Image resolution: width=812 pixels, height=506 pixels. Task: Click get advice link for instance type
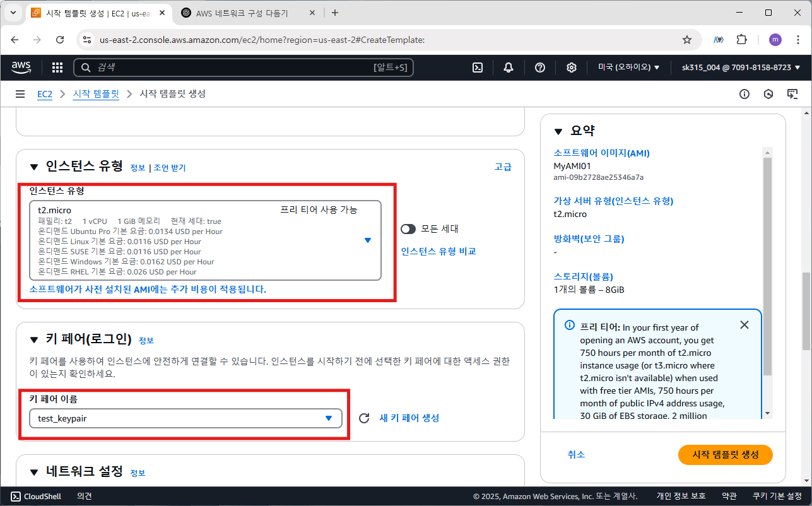coord(170,168)
